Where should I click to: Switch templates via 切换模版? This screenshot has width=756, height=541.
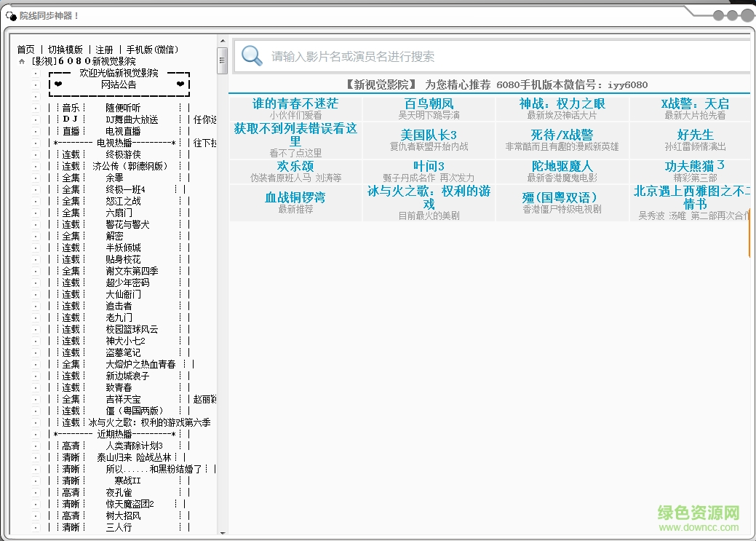[x=66, y=49]
